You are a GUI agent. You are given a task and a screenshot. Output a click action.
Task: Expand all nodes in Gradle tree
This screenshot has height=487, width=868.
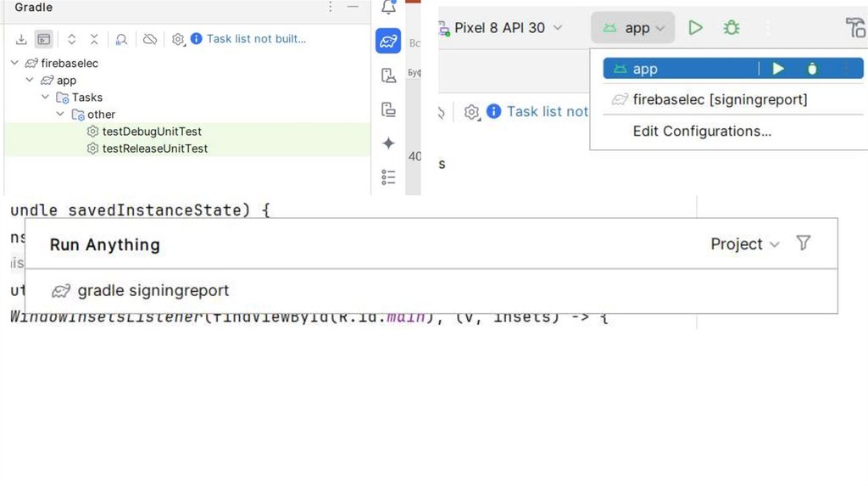pos(71,39)
